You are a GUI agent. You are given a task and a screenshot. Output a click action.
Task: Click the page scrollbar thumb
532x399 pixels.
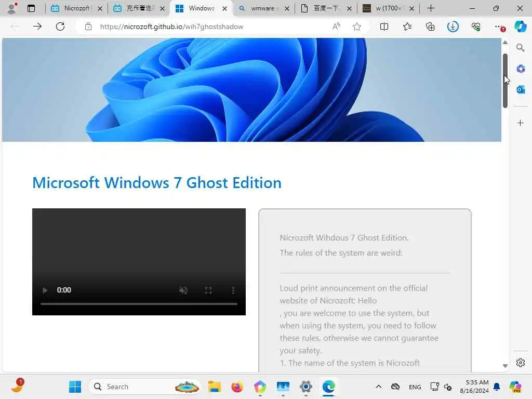click(505, 81)
